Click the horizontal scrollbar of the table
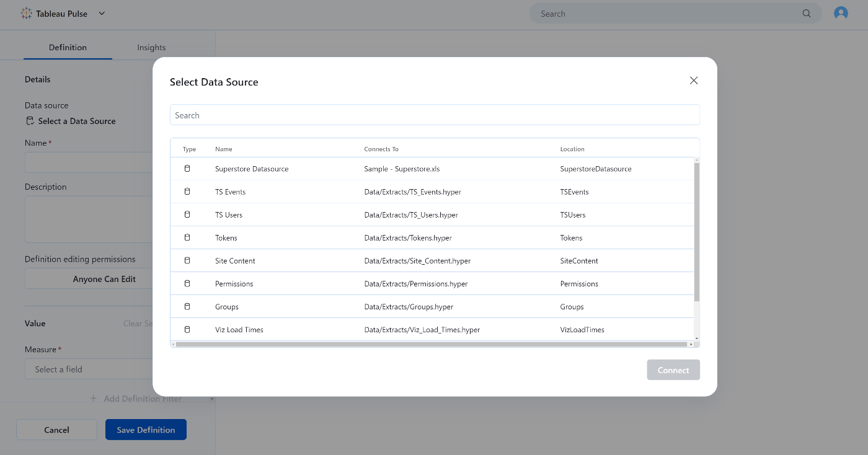Image resolution: width=868 pixels, height=455 pixels. pyautogui.click(x=432, y=344)
